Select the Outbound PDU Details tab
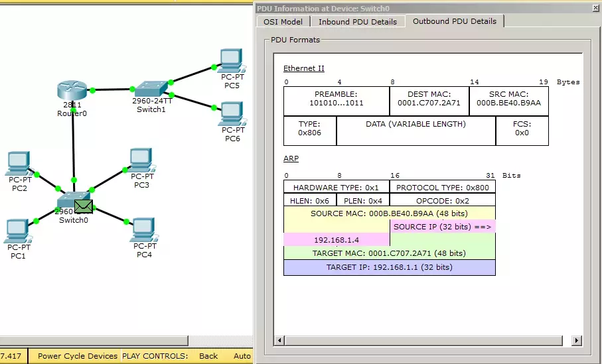Screen dimensions: 602x364 pos(455,21)
